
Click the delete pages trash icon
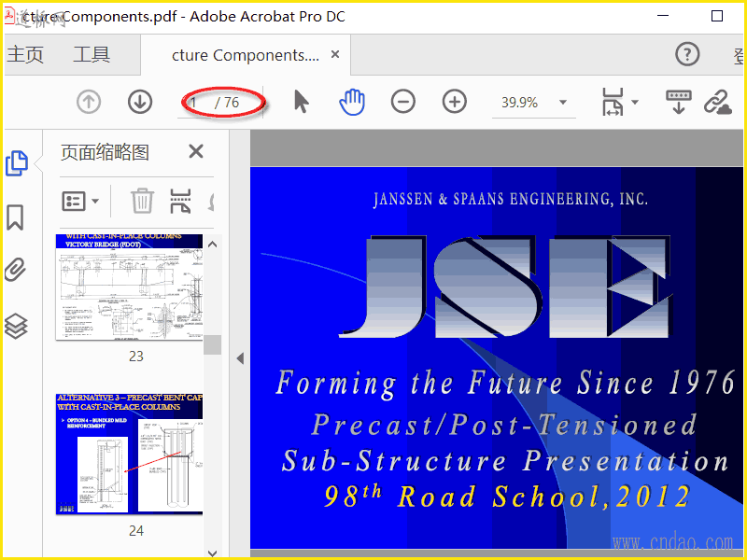click(x=143, y=201)
